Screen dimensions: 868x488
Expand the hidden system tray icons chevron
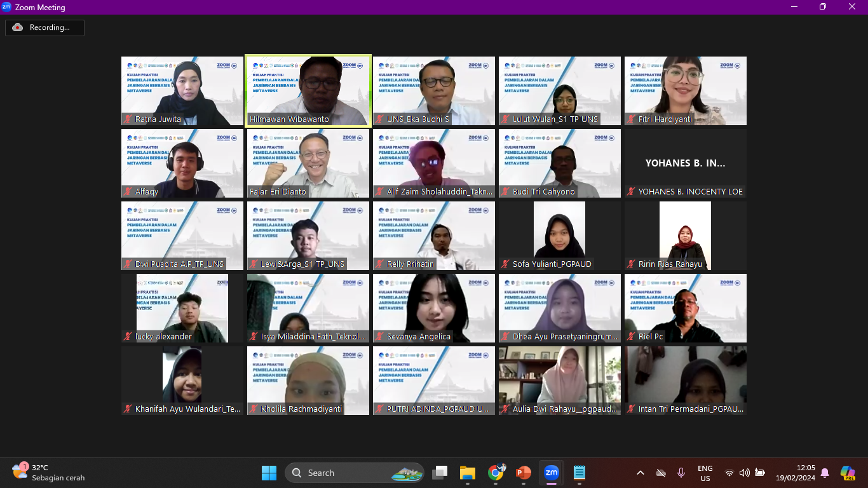(640, 473)
